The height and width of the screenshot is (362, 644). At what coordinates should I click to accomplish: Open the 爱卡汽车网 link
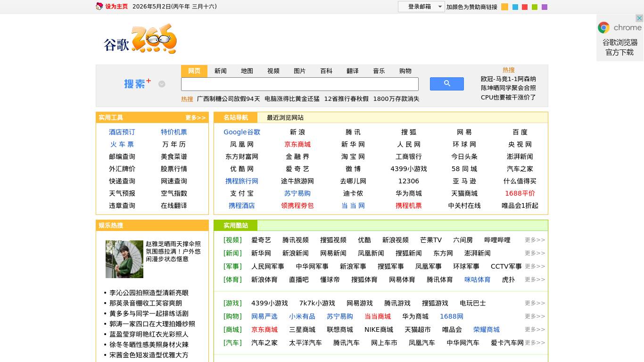click(507, 343)
